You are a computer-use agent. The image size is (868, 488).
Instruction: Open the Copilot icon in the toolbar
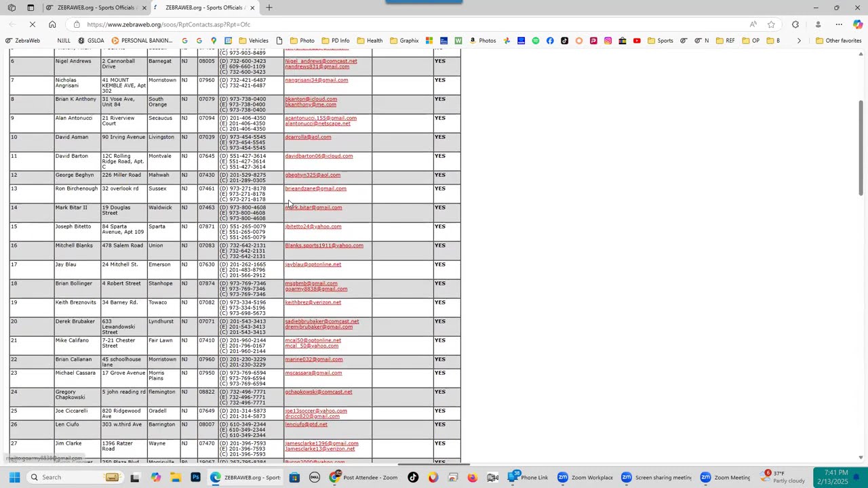[858, 24]
